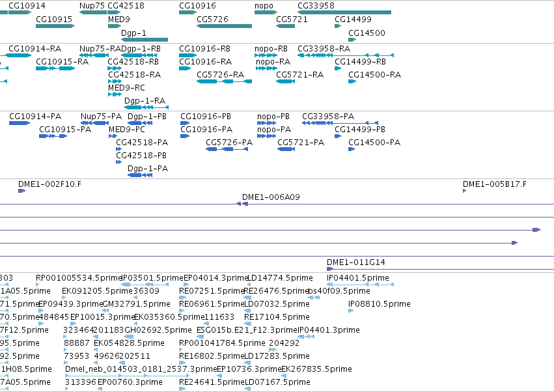The image size is (554, 392).
Task: Click protein CG10916-PB
Action: point(206,117)
